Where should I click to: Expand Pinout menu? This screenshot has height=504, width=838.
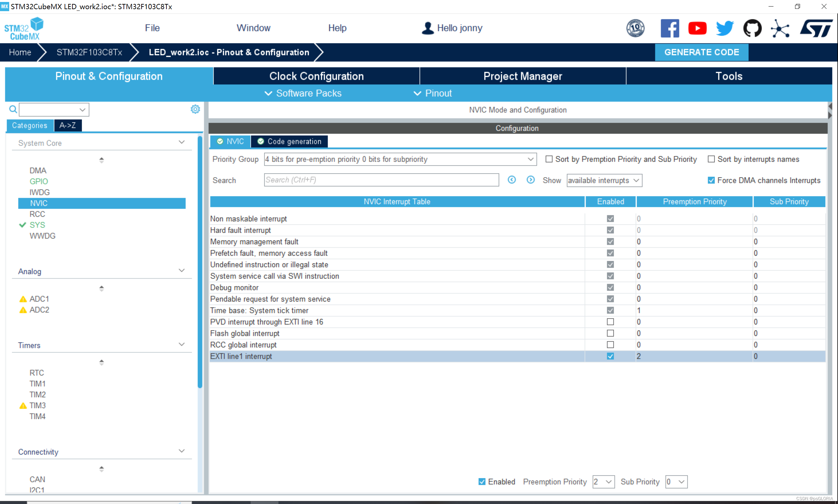pos(433,93)
